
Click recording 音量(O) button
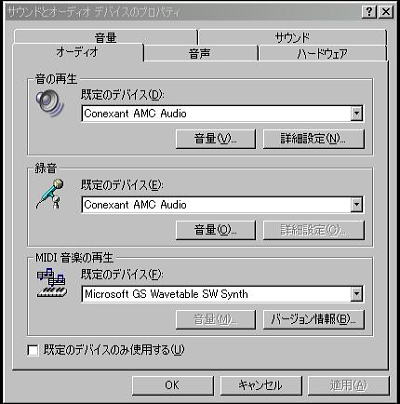(x=216, y=230)
